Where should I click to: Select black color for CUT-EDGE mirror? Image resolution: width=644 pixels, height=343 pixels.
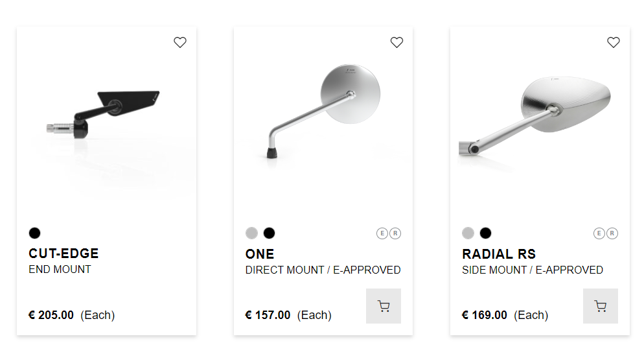[34, 233]
